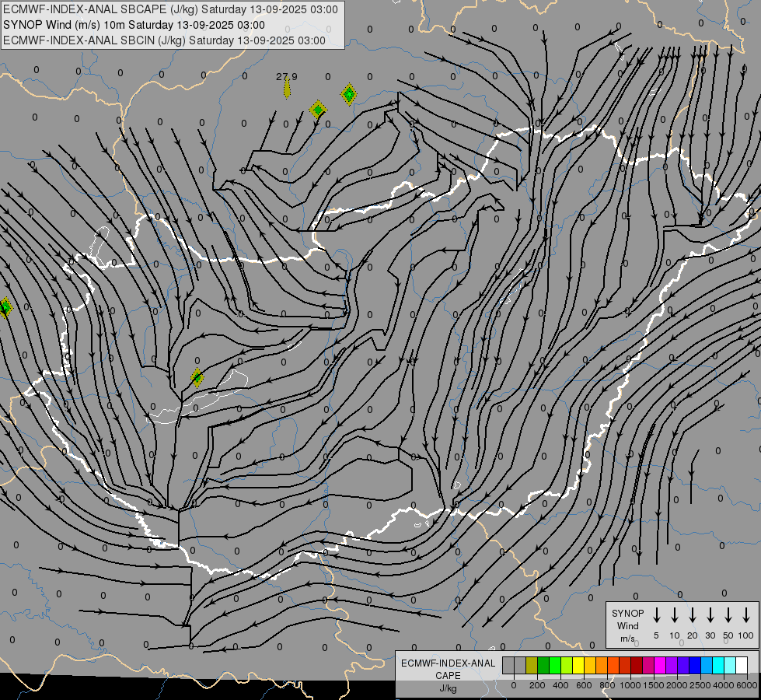Viewport: 761px width, 700px height.
Task: Click the 10 speed label under wind arrows
Action: 675,635
